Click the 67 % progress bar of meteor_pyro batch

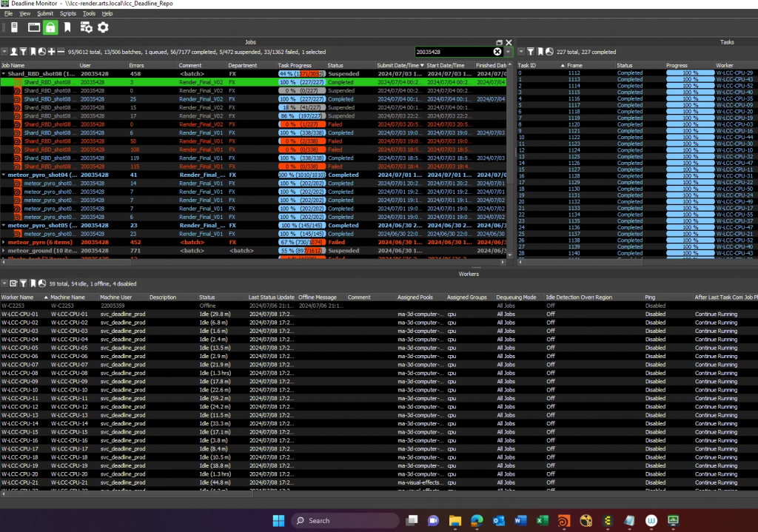[x=302, y=243]
